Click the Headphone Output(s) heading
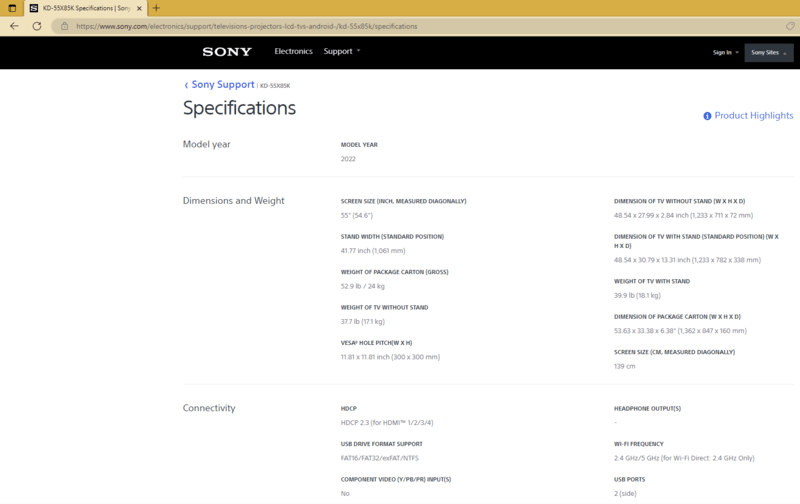The height and width of the screenshot is (504, 800). 647,409
